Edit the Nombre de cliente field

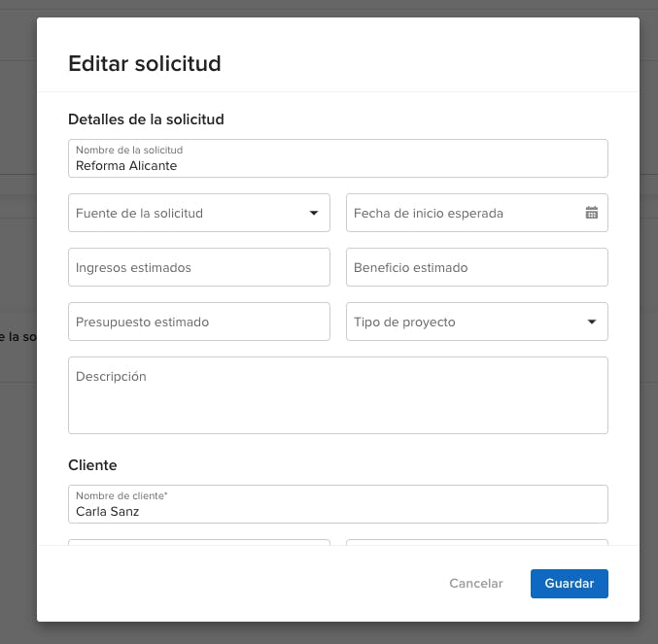click(x=337, y=510)
